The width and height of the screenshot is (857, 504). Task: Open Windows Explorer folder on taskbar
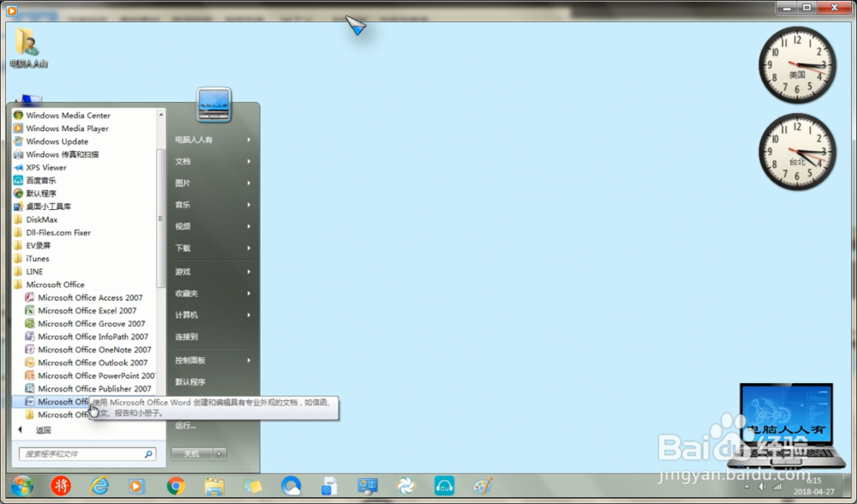click(214, 486)
